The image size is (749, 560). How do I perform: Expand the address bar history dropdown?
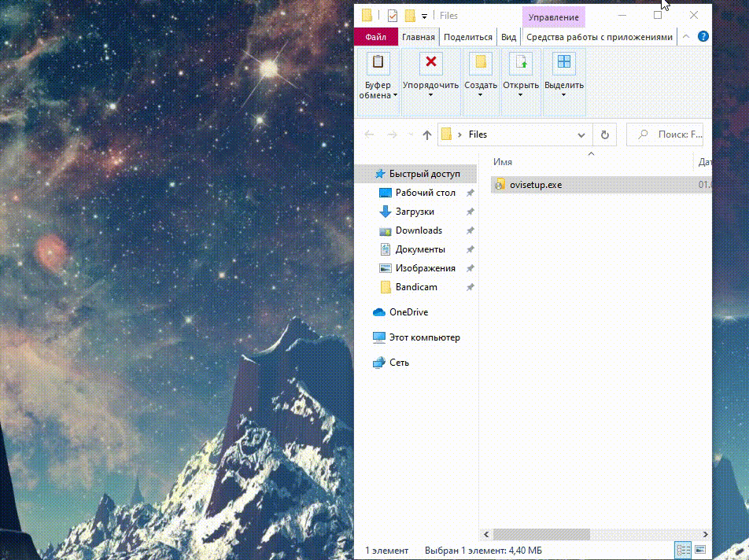point(581,134)
